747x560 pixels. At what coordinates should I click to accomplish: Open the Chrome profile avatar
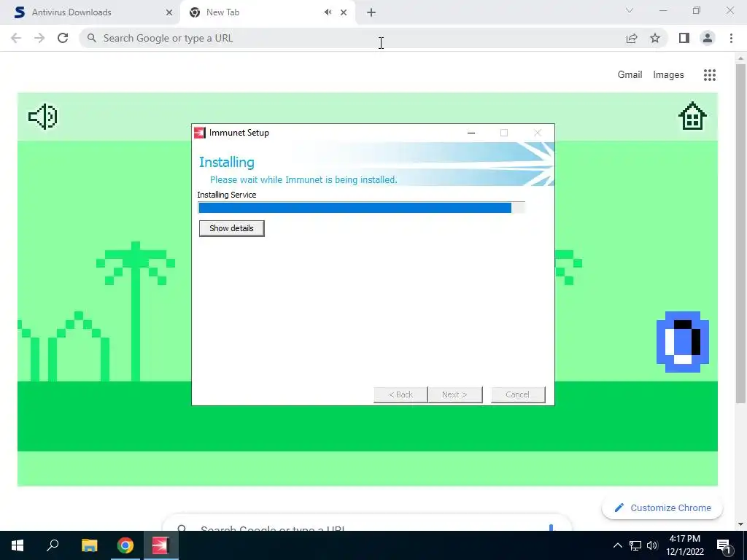pos(708,38)
